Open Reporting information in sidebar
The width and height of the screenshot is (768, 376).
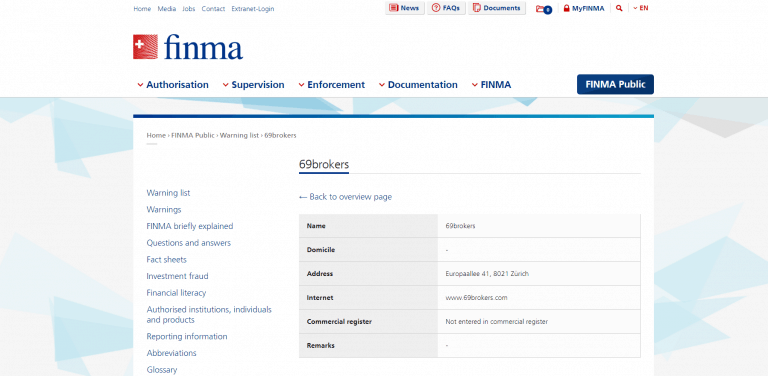pyautogui.click(x=187, y=336)
